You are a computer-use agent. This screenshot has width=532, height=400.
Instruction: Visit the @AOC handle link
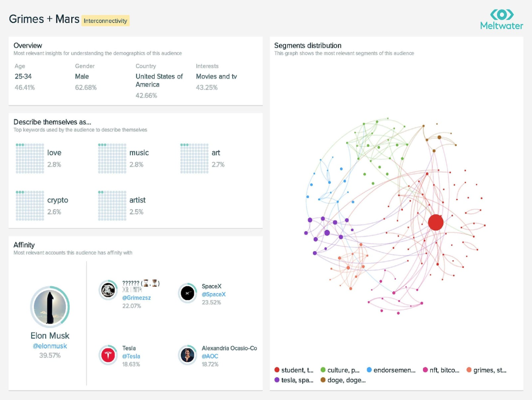[x=210, y=356]
